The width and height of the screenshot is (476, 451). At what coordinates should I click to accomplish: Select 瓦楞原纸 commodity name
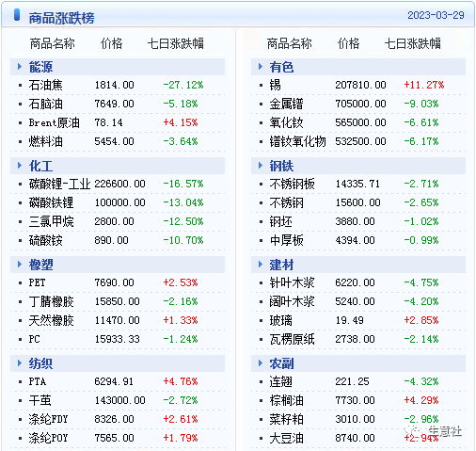coord(292,339)
